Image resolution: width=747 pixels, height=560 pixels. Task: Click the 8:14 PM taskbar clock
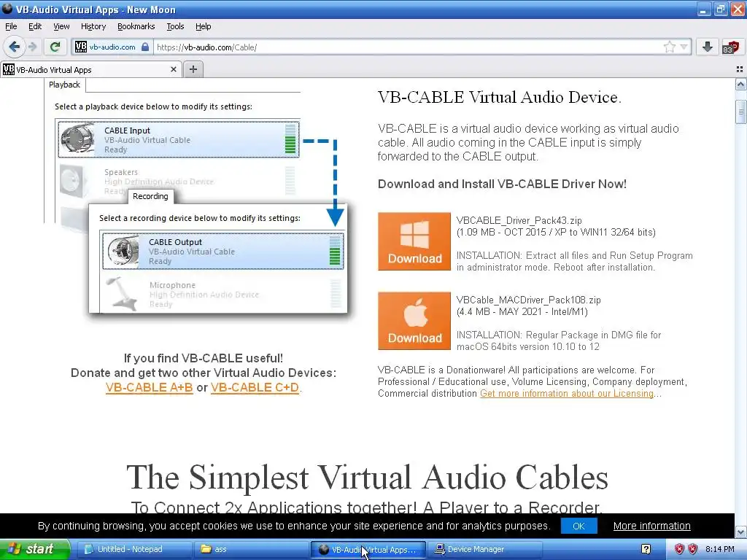720,549
